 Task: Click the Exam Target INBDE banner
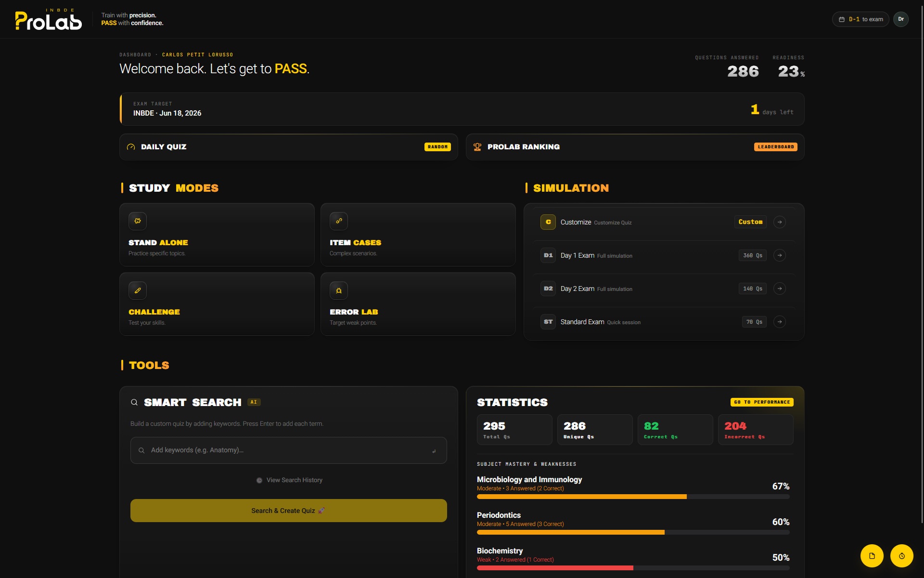[462, 109]
